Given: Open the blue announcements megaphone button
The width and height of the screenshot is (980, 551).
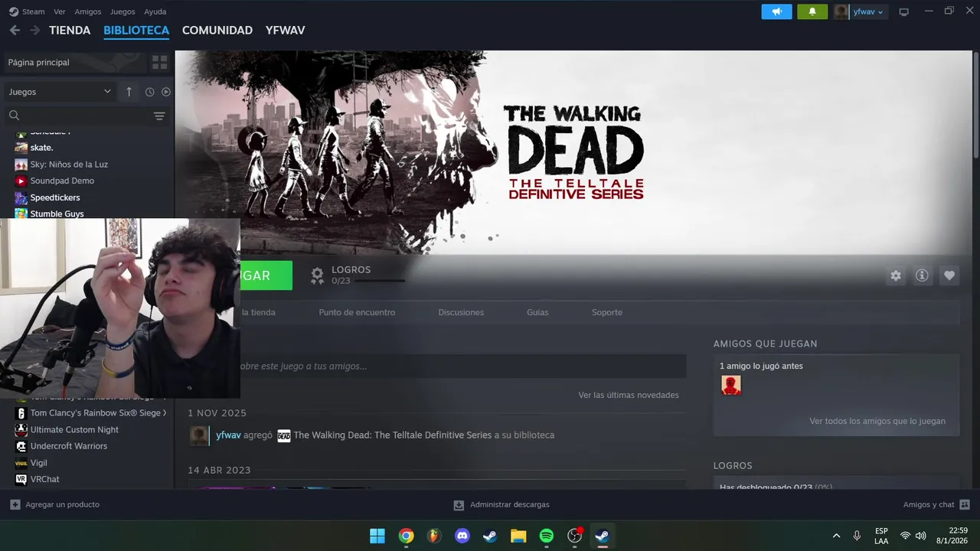Looking at the screenshot, I should pyautogui.click(x=776, y=11).
